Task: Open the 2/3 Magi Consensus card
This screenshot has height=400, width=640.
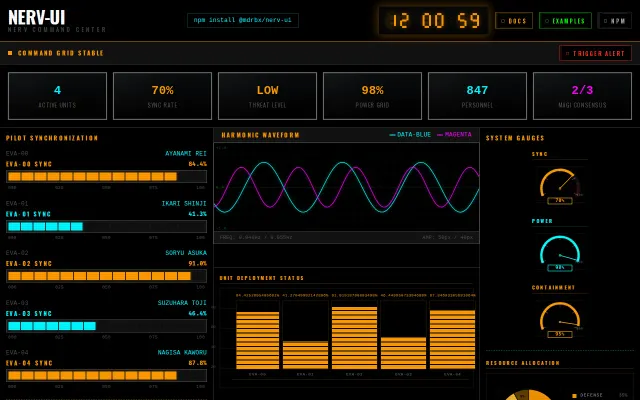Action: pos(582,96)
